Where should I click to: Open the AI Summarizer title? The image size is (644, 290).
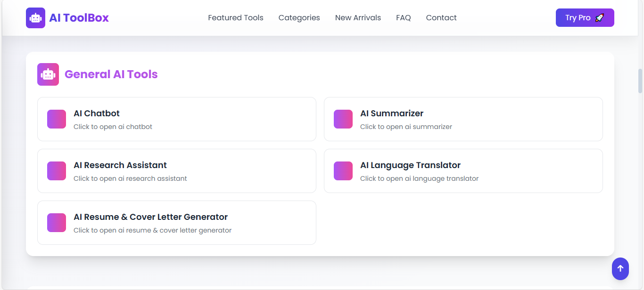point(392,113)
